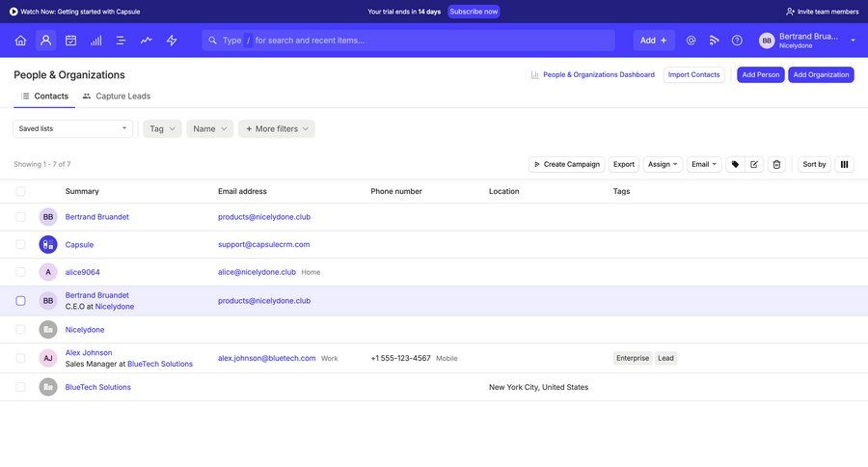Check the BlueTech Solutions row checkbox
This screenshot has height=467, width=868.
[20, 387]
